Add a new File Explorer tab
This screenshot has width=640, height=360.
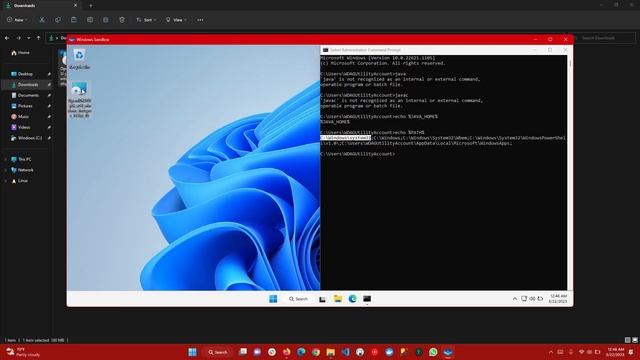pos(91,6)
